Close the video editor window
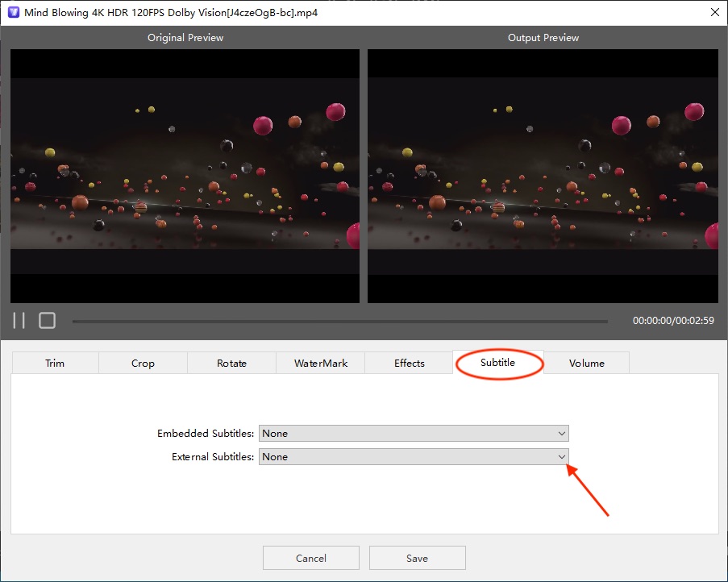 click(x=713, y=13)
